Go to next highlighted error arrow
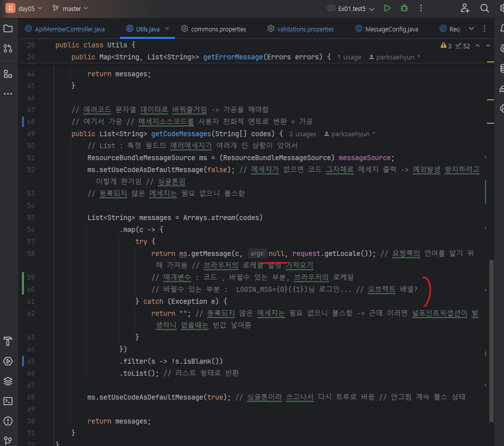 pos(488,45)
